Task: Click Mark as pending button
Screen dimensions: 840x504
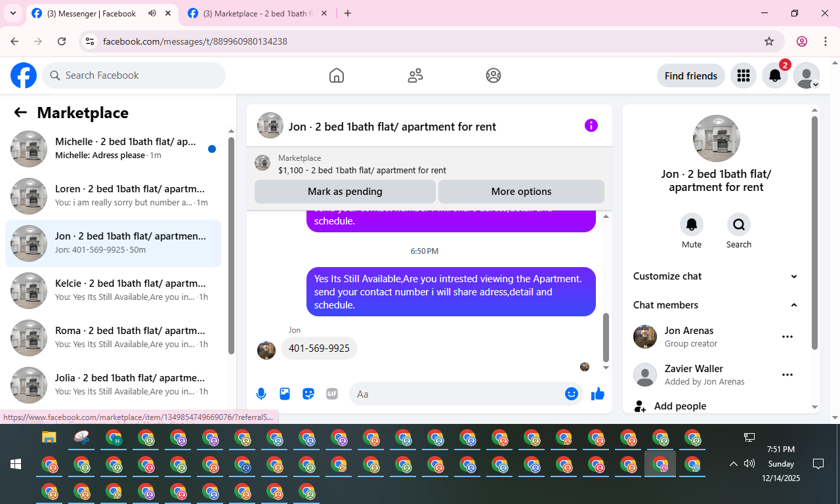Action: click(x=345, y=192)
